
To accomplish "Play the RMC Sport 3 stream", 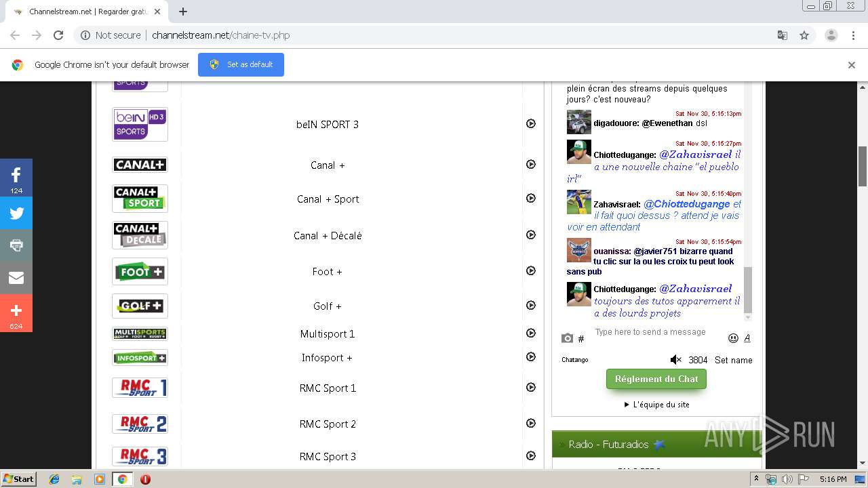I will [x=531, y=455].
